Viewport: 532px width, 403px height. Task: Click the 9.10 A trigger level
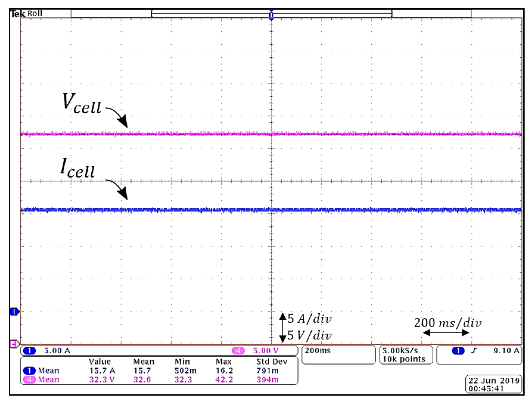click(x=506, y=351)
